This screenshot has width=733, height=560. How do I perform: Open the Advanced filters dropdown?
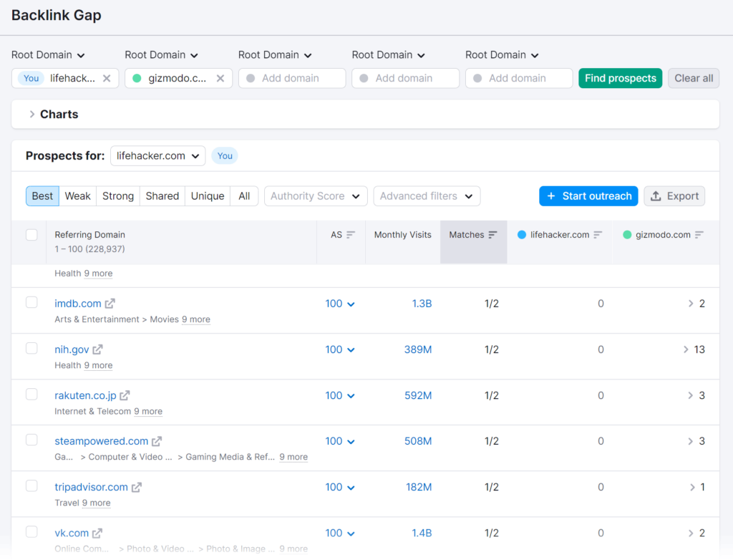point(427,196)
